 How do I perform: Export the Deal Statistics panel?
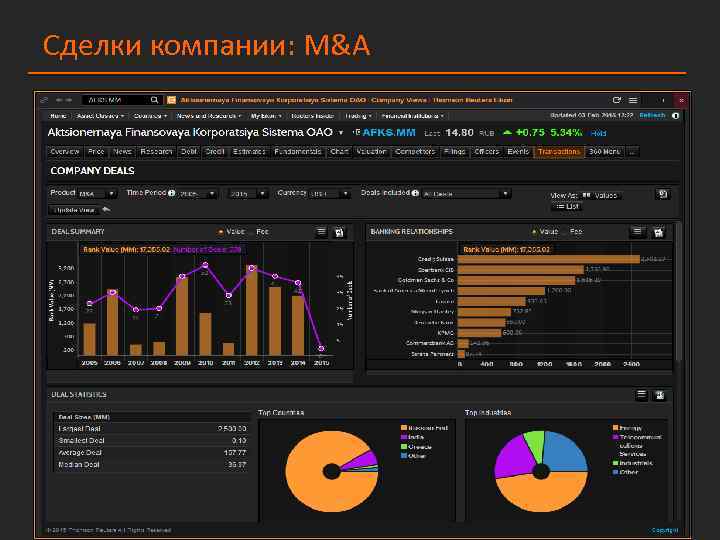coord(660,395)
